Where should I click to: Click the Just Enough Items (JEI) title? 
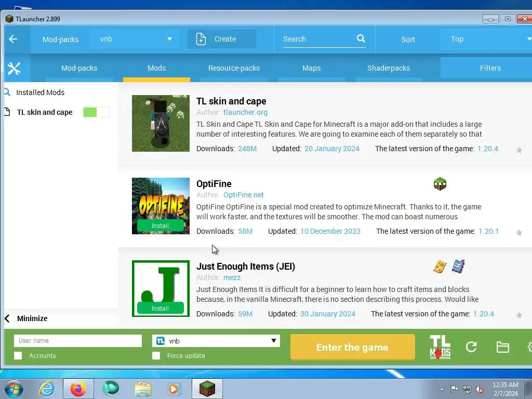tap(246, 267)
